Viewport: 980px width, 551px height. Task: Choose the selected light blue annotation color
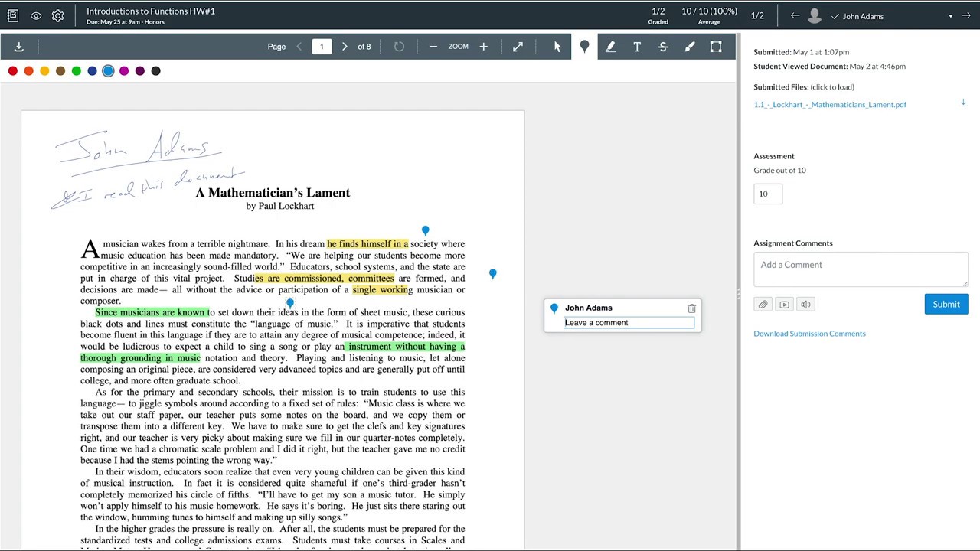(108, 71)
